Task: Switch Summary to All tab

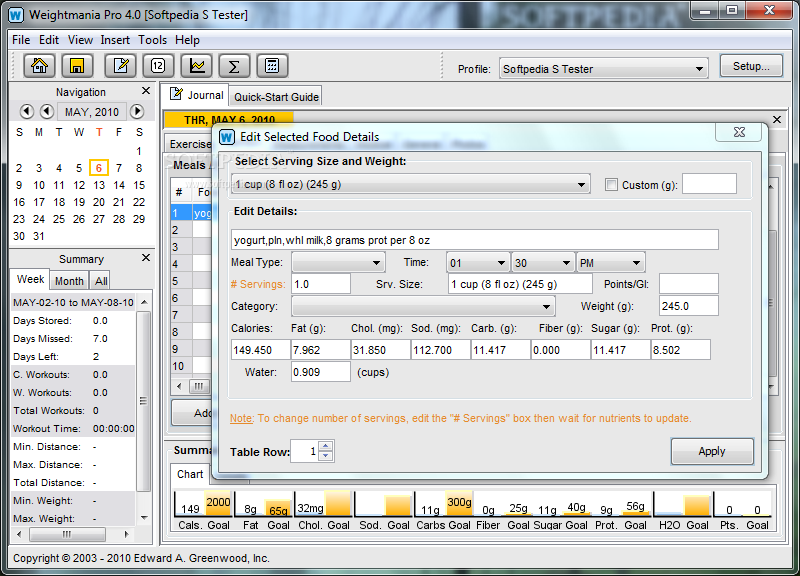Action: (x=101, y=281)
